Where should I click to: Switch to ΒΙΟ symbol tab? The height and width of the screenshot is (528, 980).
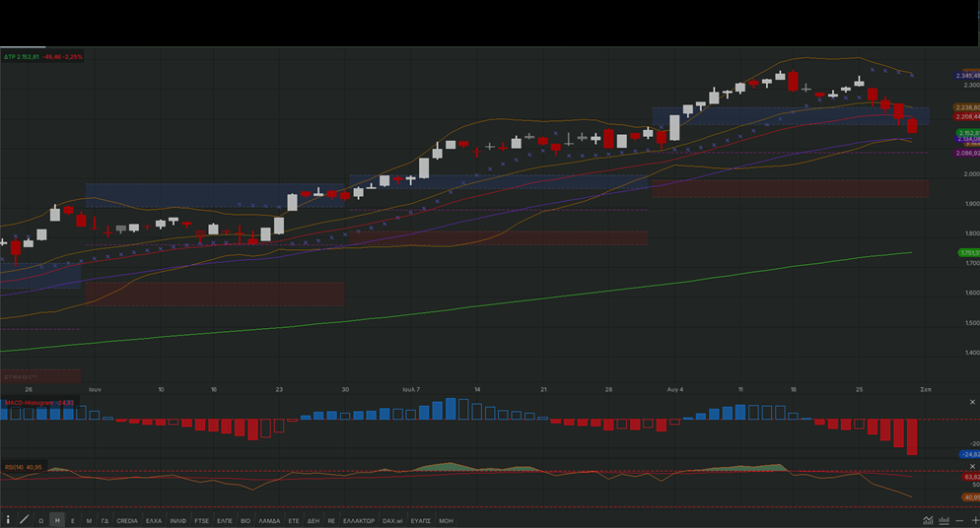pyautogui.click(x=245, y=520)
